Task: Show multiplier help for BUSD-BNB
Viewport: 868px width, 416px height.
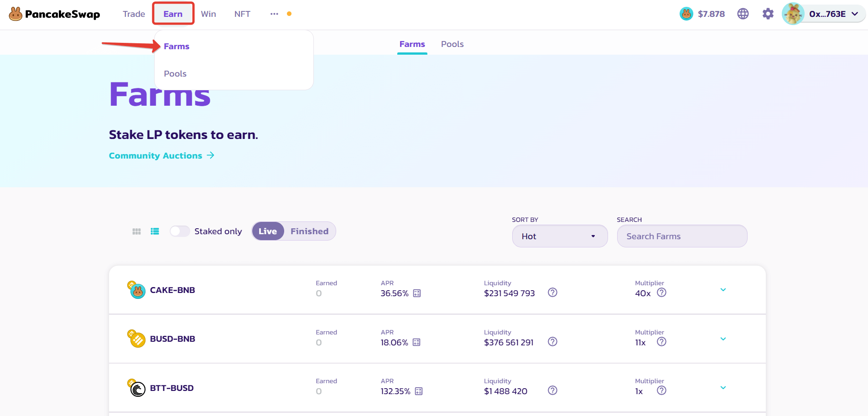Action: click(661, 342)
